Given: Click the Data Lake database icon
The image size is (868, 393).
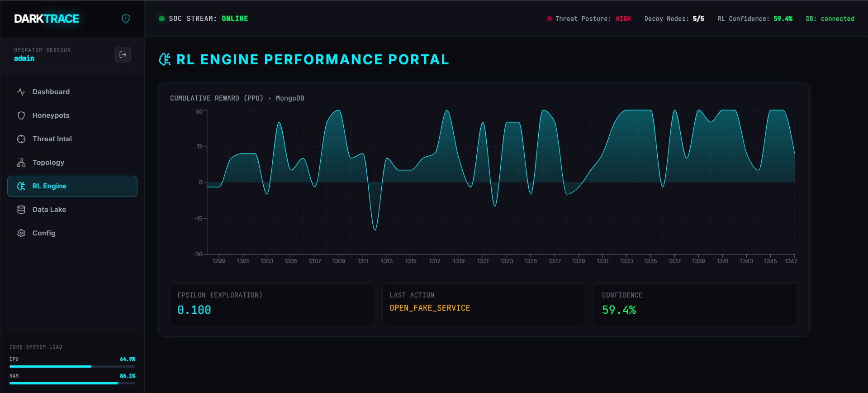Looking at the screenshot, I should 21,210.
